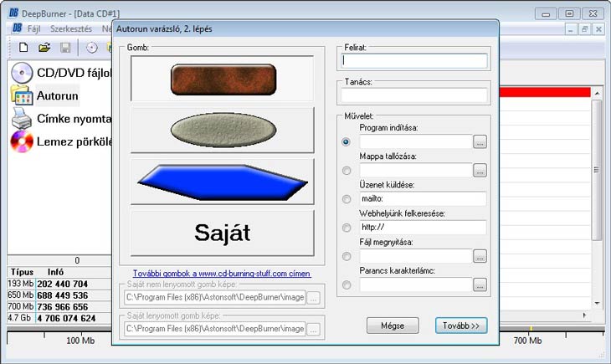Click the Tovább >> next button
Screen dimensions: 611x364
(x=461, y=326)
